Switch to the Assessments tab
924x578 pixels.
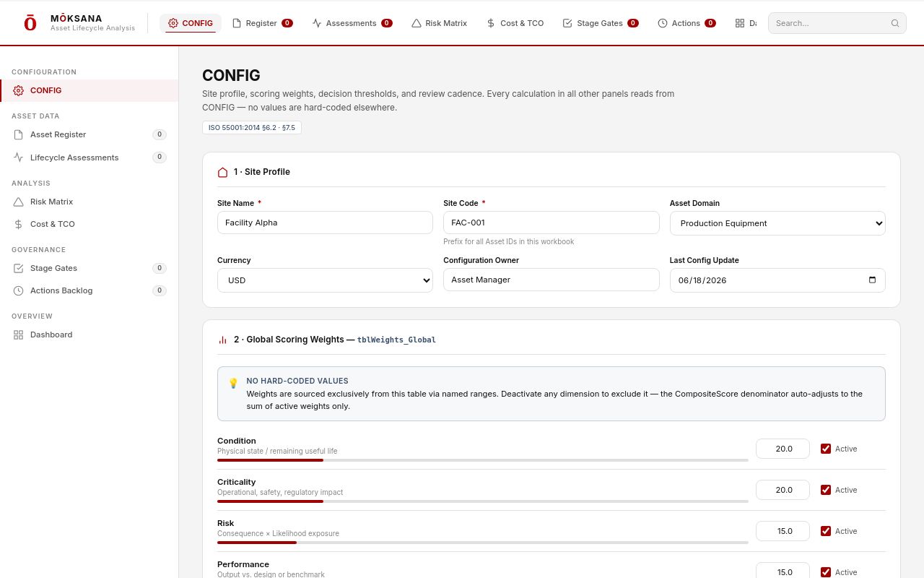tap(352, 23)
